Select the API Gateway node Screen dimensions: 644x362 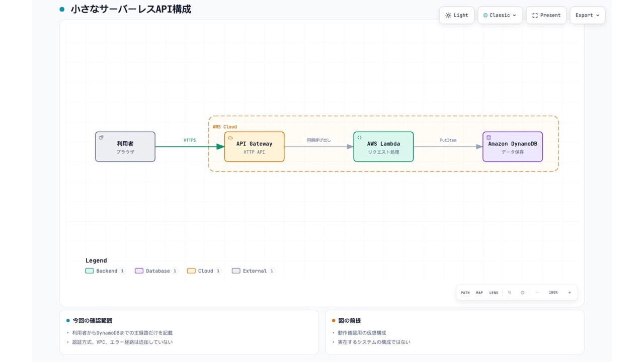255,147
